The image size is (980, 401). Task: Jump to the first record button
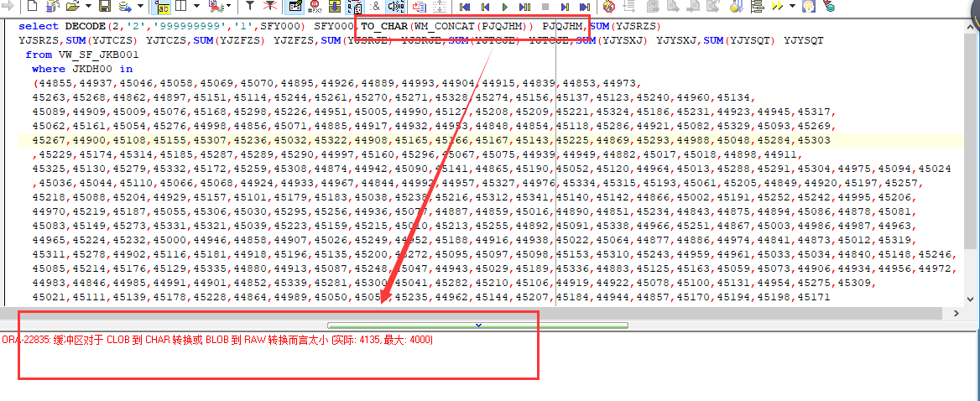coord(464,7)
